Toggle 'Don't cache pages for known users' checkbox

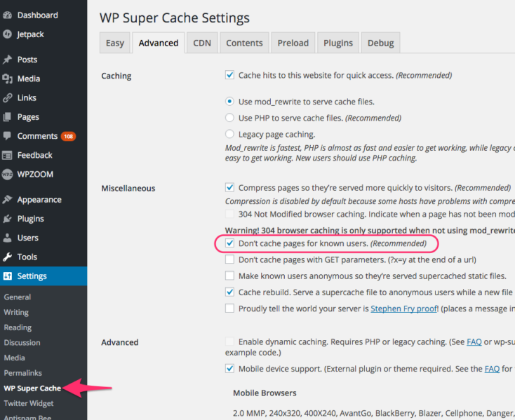click(229, 243)
